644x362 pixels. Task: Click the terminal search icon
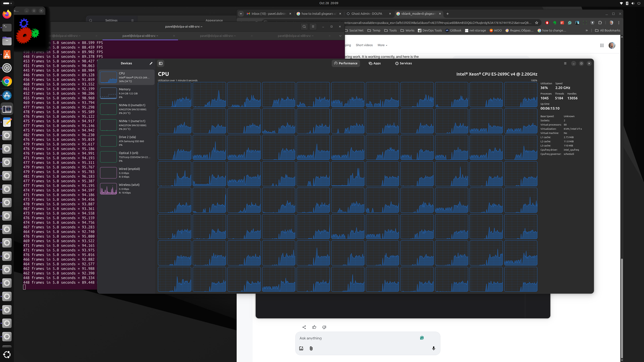tap(304, 27)
